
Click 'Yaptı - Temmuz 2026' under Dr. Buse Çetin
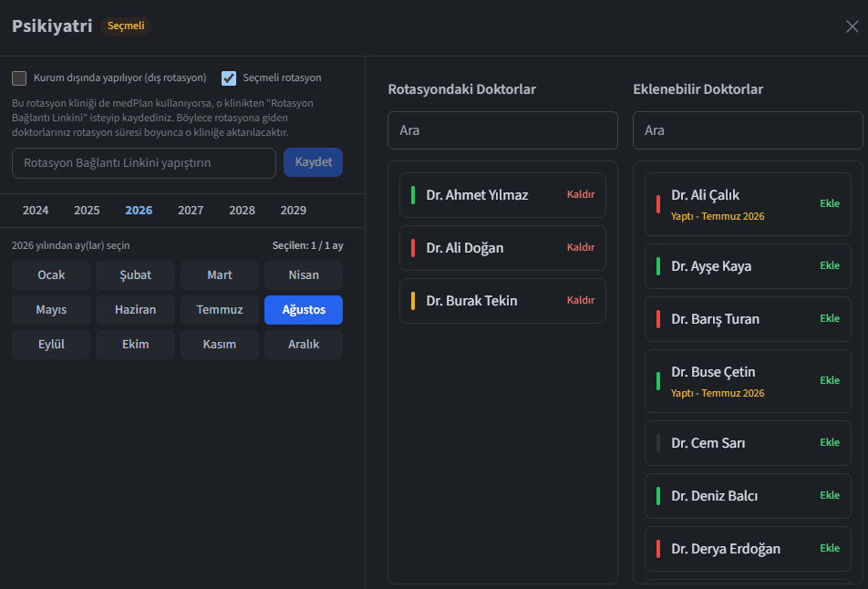click(718, 393)
